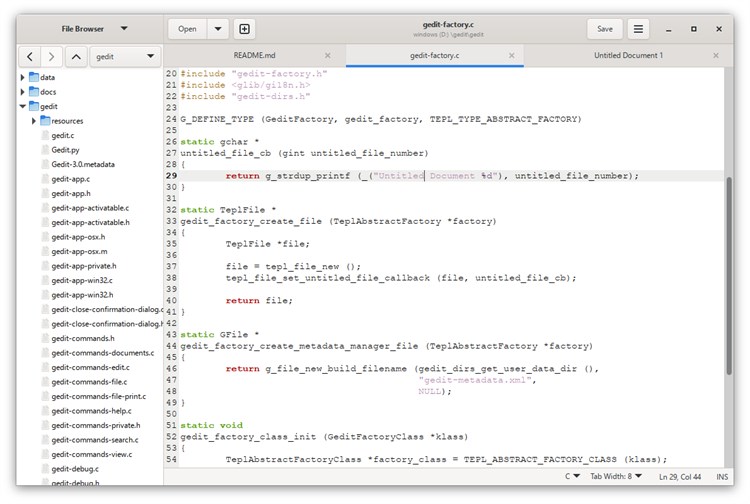The image size is (750, 504).
Task: Click the Open button
Action: pos(187,29)
